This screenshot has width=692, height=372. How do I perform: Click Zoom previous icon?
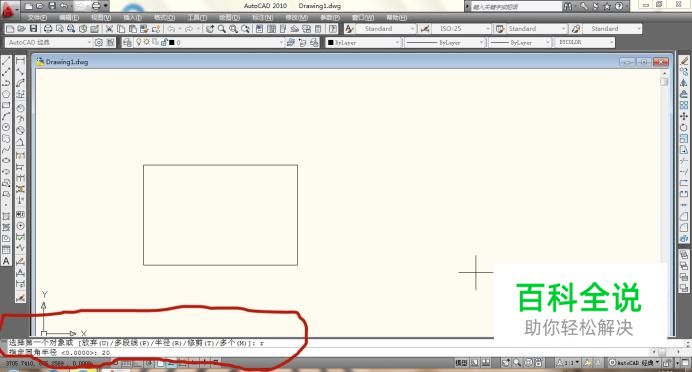pos(245,29)
